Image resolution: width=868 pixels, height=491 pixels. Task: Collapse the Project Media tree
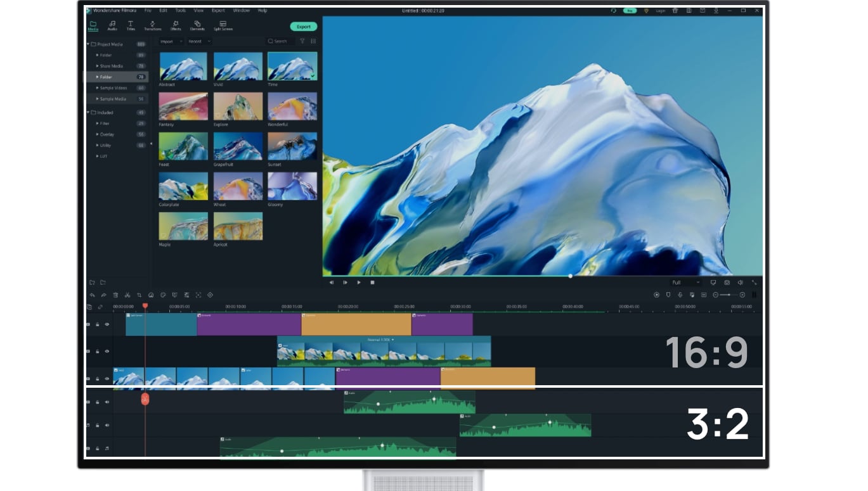click(89, 44)
